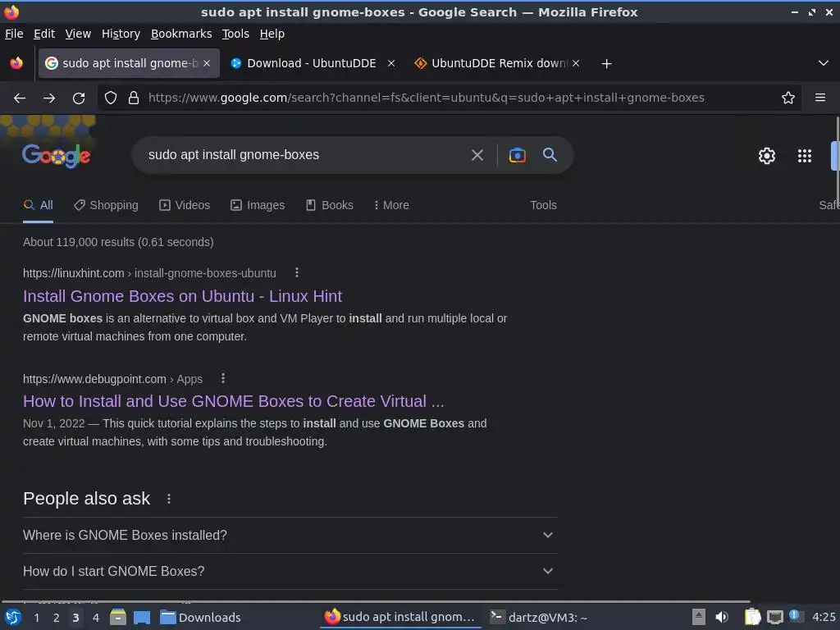Open Google quick settings gear
Viewport: 840px width, 630px height.
click(767, 156)
